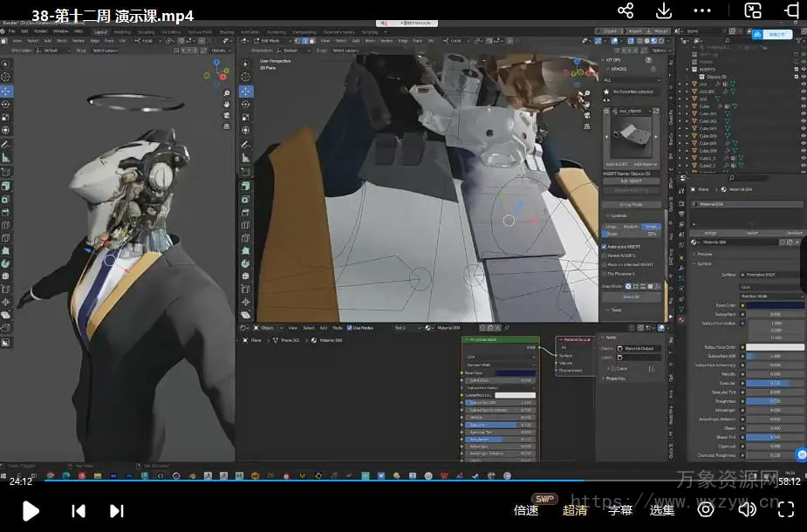This screenshot has width=807, height=532.
Task: Open the playback speed 倍速 menu
Action: click(526, 510)
